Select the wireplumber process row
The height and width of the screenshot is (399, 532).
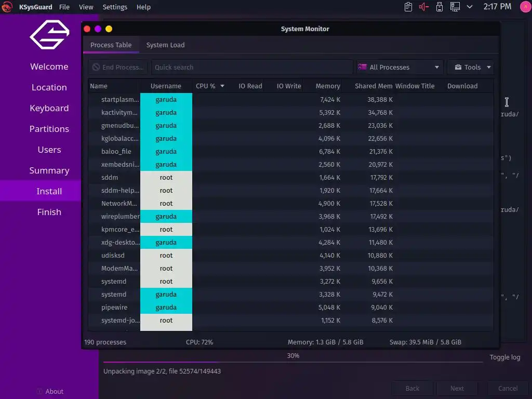(x=291, y=217)
